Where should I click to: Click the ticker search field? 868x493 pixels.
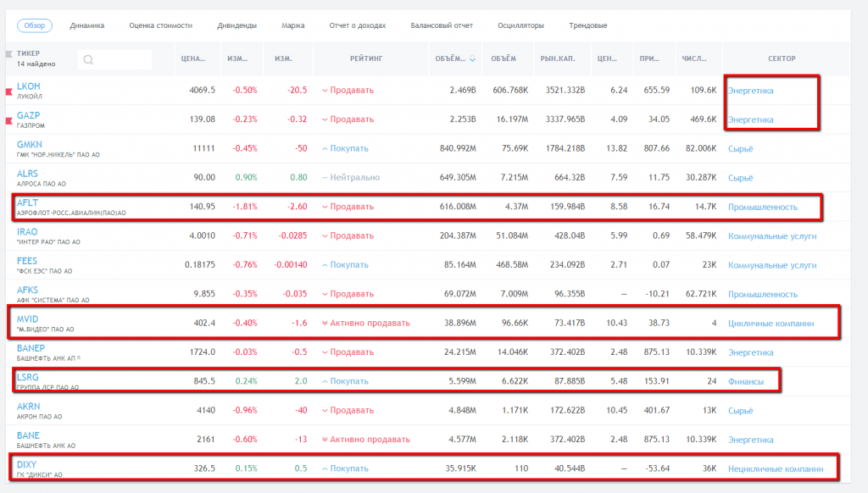pyautogui.click(x=114, y=59)
